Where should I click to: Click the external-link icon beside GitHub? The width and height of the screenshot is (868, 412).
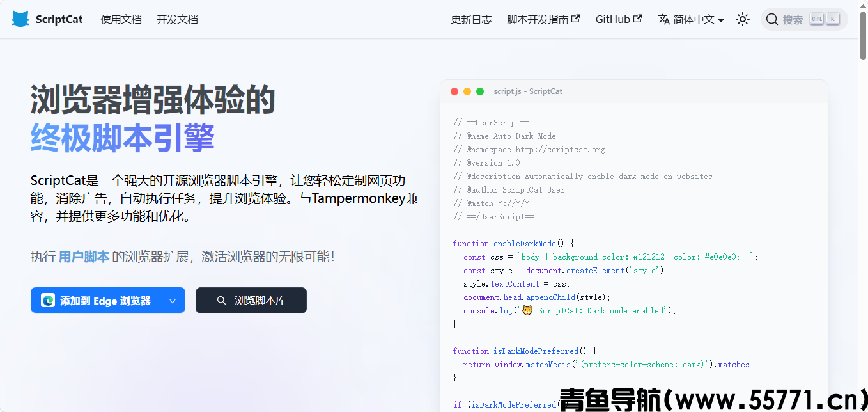pyautogui.click(x=637, y=19)
